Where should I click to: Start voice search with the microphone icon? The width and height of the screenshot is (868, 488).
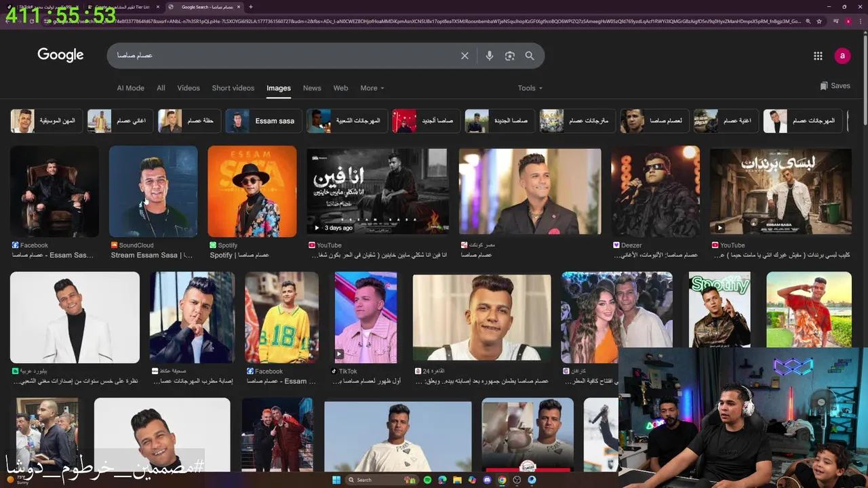click(x=490, y=56)
